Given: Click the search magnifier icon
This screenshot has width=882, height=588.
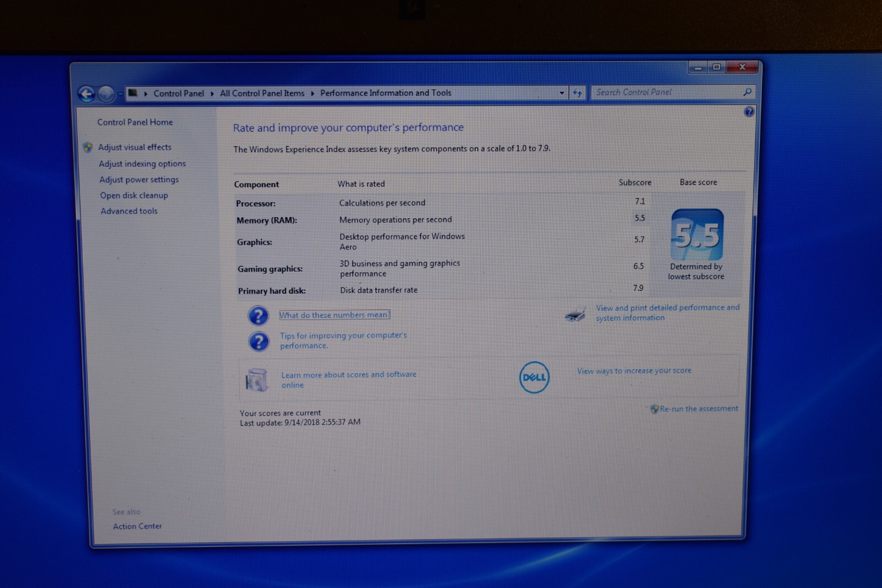Looking at the screenshot, I should point(747,92).
